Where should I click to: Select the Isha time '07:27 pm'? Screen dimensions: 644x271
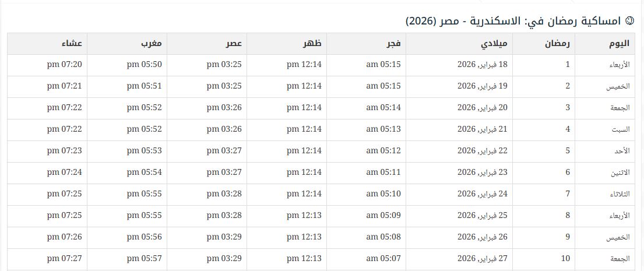[65, 259]
